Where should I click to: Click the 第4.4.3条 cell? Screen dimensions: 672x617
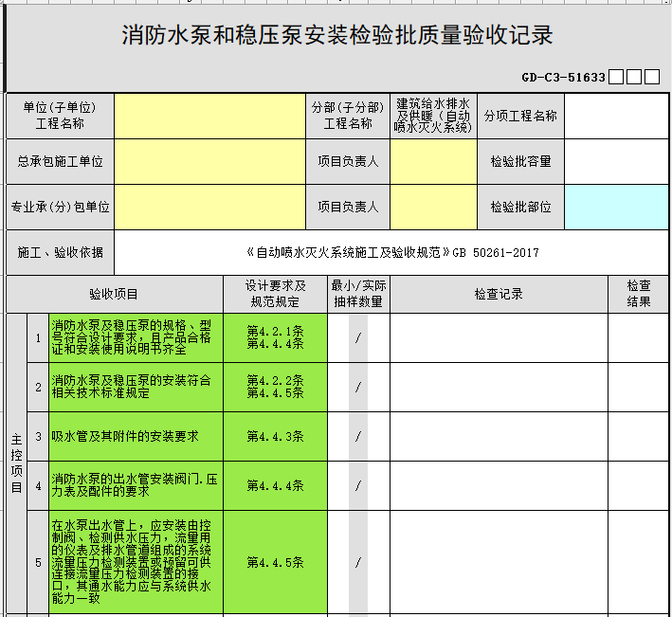(x=275, y=436)
